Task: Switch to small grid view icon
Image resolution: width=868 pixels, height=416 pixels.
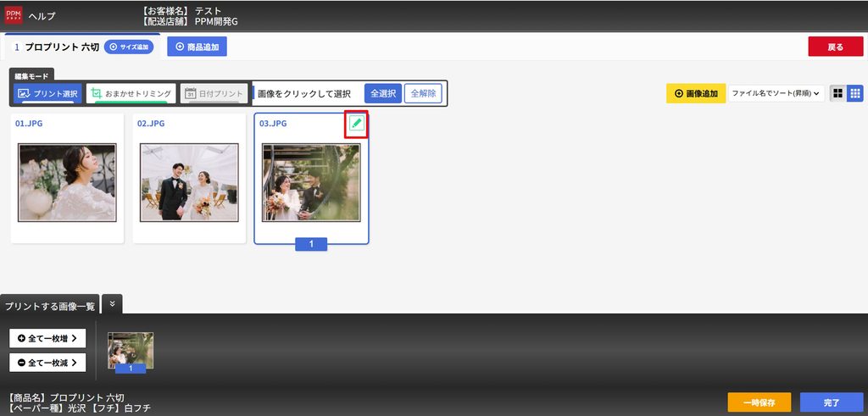Action: [x=855, y=93]
